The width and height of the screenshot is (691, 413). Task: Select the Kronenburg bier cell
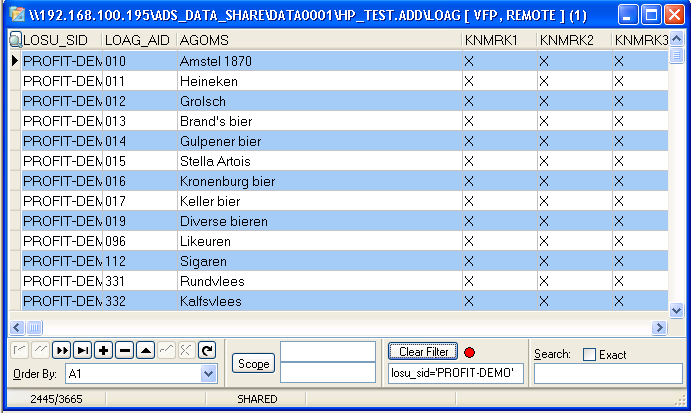(319, 182)
